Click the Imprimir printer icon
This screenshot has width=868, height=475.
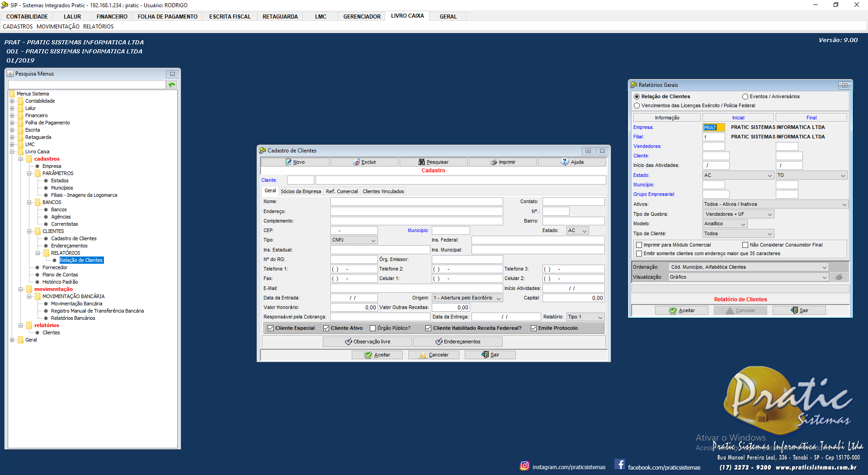click(x=494, y=162)
